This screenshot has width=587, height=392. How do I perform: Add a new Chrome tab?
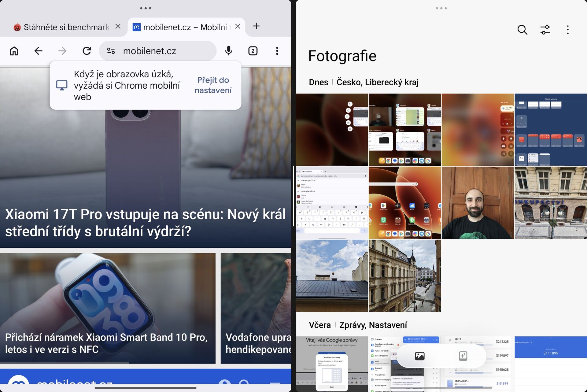(x=256, y=26)
